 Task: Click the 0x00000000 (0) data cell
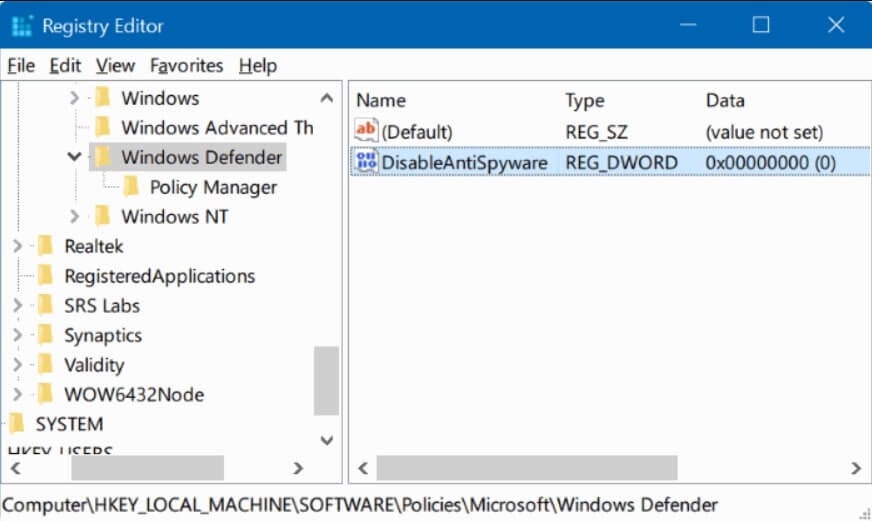click(x=770, y=162)
